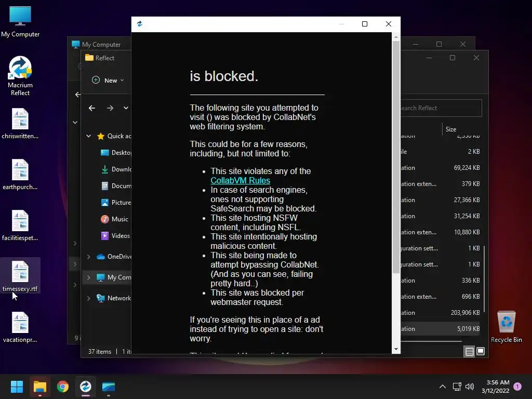Open the notification center badge
The width and height of the screenshot is (532, 399).
click(x=517, y=387)
